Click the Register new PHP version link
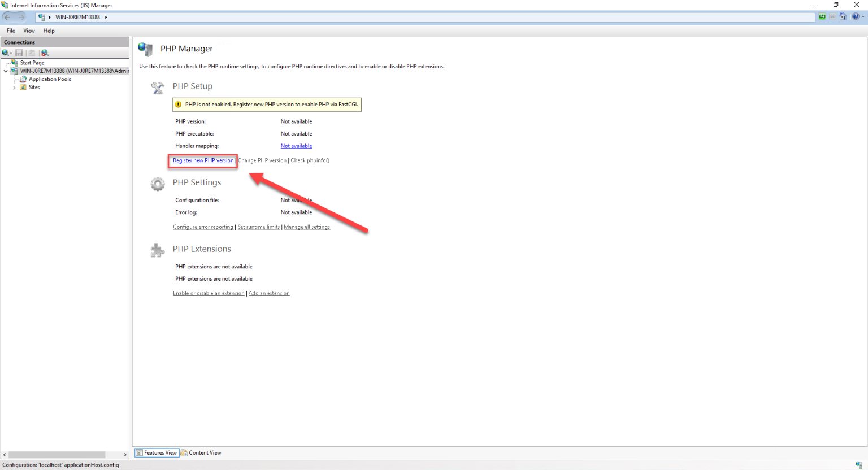The image size is (868, 470). 202,160
